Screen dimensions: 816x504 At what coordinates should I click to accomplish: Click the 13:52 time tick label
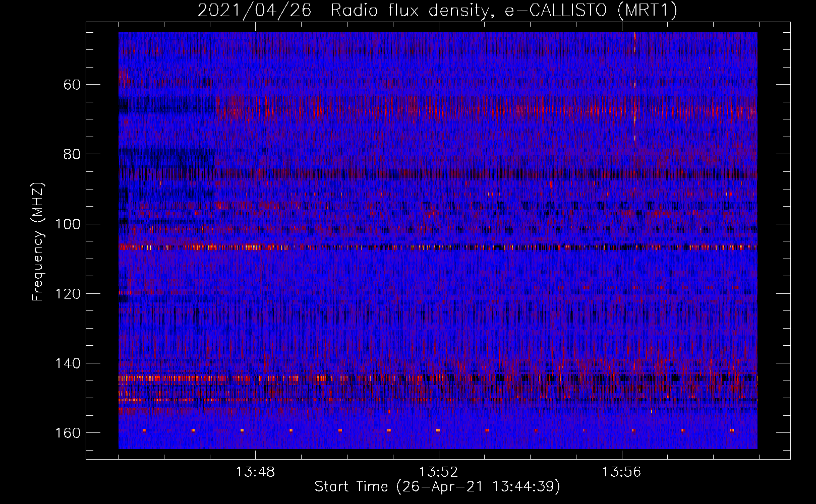(439, 472)
